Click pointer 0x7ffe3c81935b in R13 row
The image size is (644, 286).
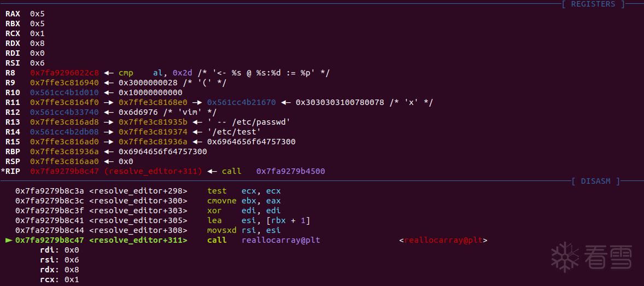[x=153, y=122]
